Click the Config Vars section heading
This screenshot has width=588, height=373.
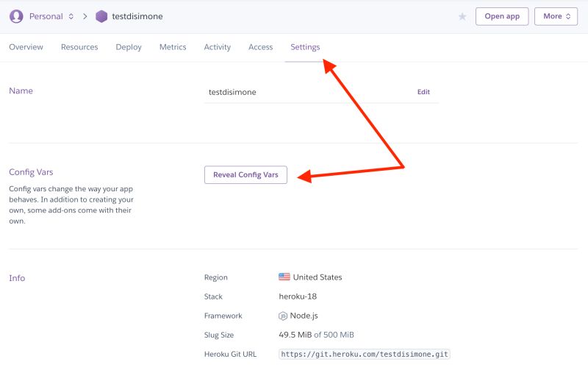point(31,172)
